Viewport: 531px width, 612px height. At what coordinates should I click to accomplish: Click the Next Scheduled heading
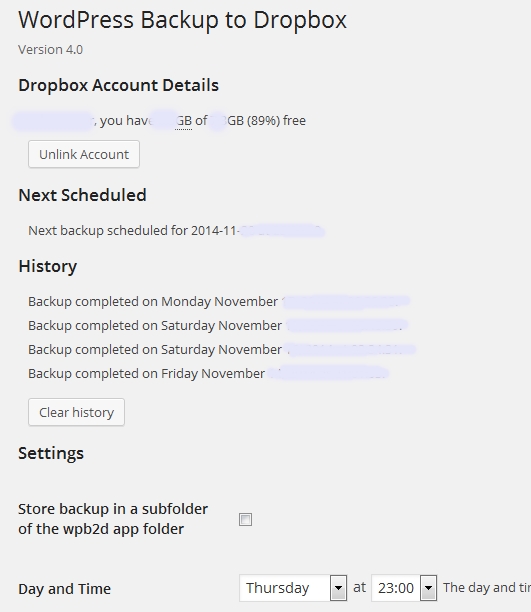point(82,195)
